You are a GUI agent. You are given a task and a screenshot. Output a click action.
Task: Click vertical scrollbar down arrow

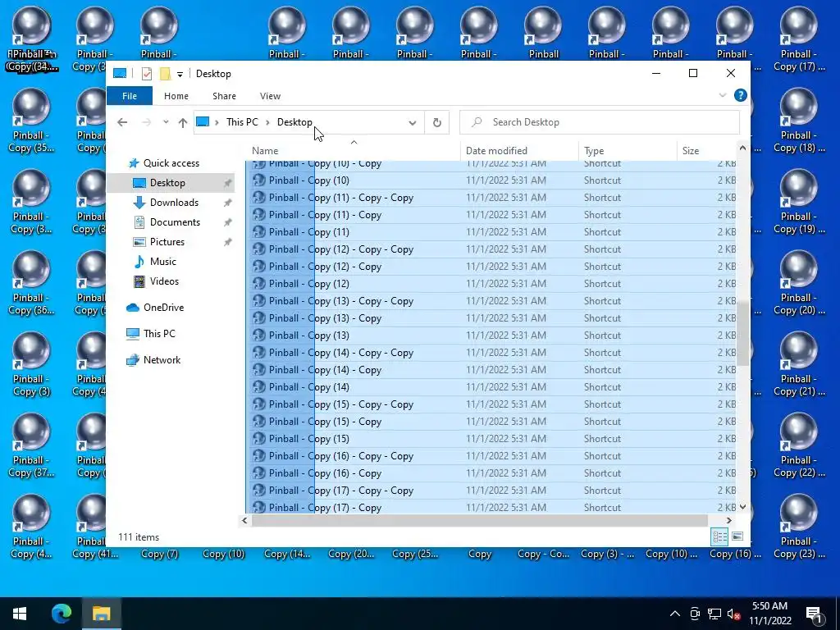pos(742,507)
